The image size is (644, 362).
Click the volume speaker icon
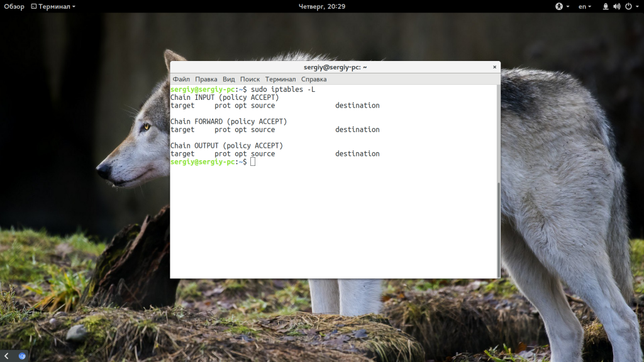point(616,6)
